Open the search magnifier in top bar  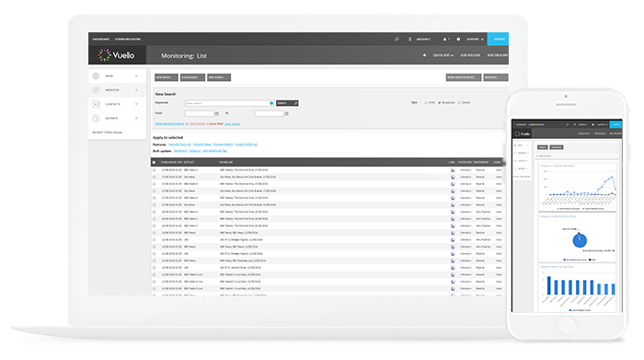(397, 39)
